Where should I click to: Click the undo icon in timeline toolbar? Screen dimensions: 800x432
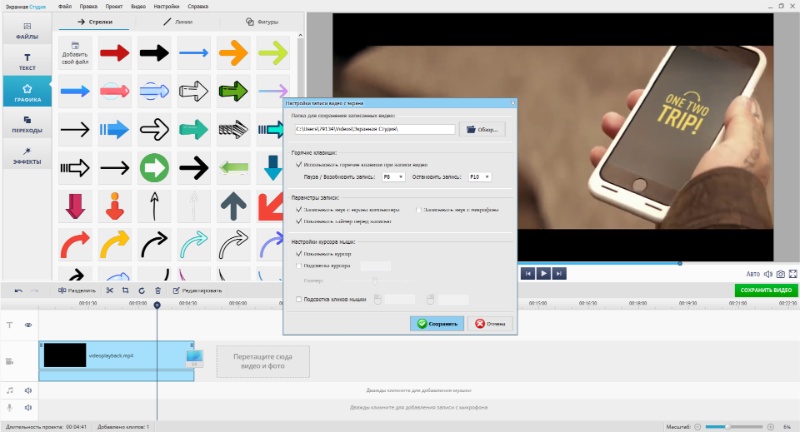point(18,290)
